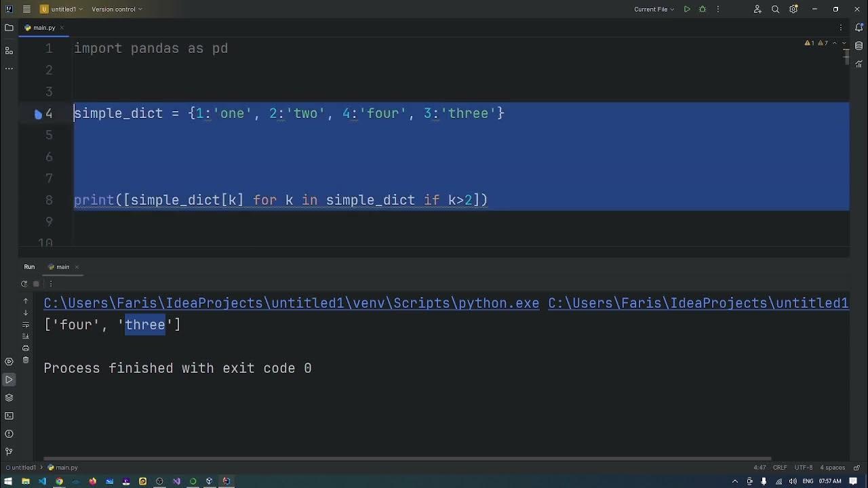Click untitled1 breadcrumb in status bar
This screenshot has width=868, height=488.
pyautogui.click(x=21, y=468)
